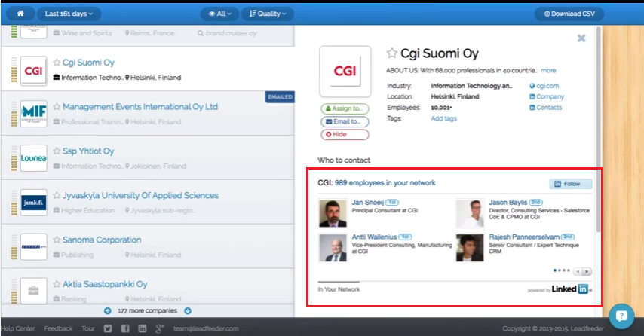
Task: Click the jamk.fi logo thumbnail
Action: 34,202
